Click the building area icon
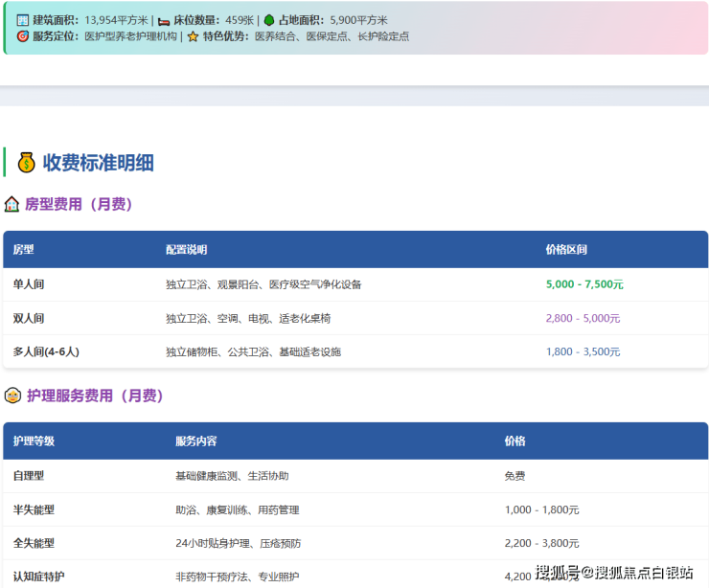Screen dimensions: 709x588 (23, 19)
